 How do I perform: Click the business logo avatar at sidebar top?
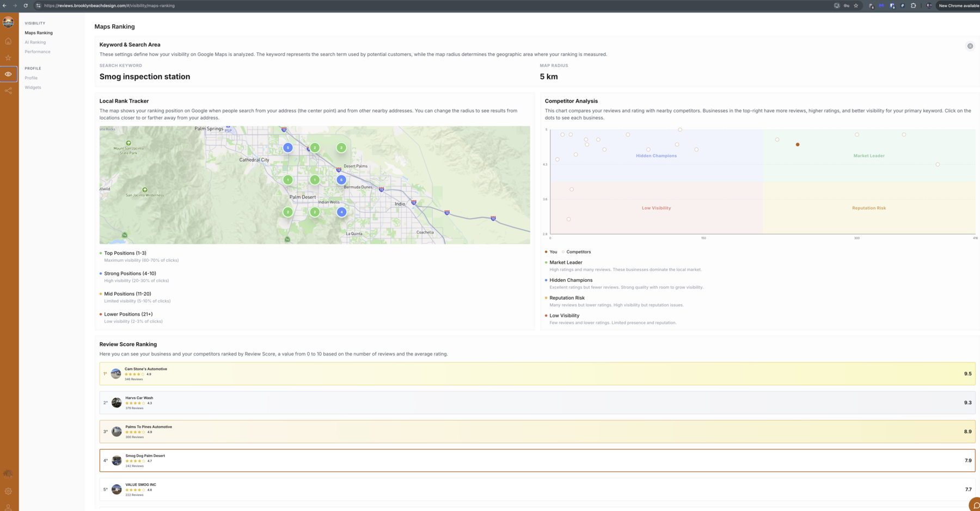[8, 22]
